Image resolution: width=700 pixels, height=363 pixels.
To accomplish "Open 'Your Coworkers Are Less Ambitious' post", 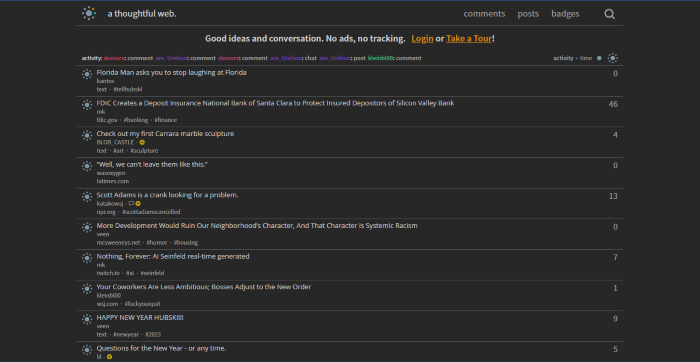I will tap(204, 287).
